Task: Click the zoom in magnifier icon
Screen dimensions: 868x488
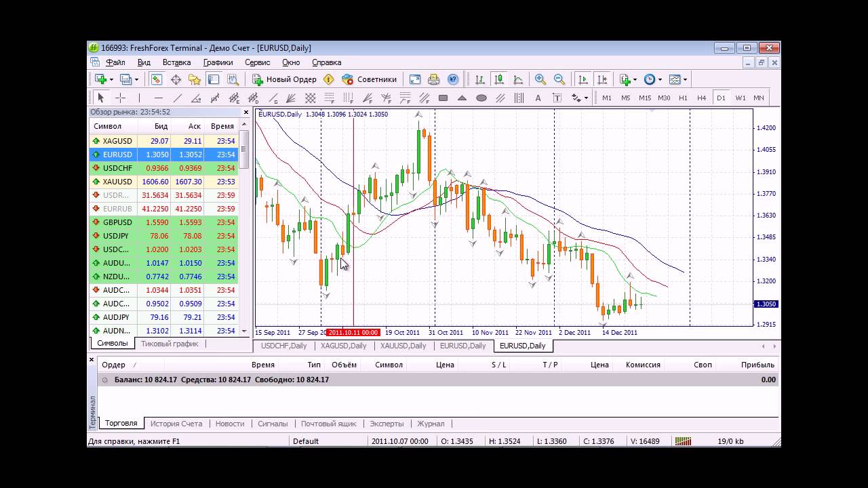Action: click(x=540, y=79)
